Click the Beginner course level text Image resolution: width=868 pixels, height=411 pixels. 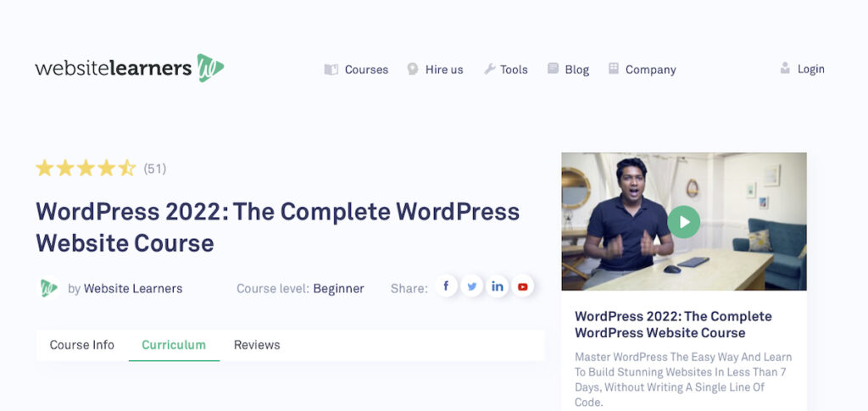pyautogui.click(x=339, y=289)
